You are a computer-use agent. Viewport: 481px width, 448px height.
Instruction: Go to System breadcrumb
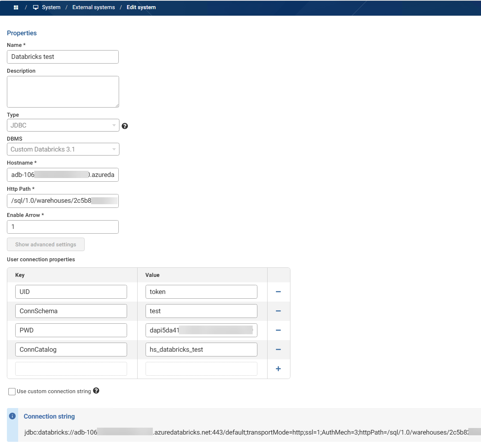coord(51,7)
